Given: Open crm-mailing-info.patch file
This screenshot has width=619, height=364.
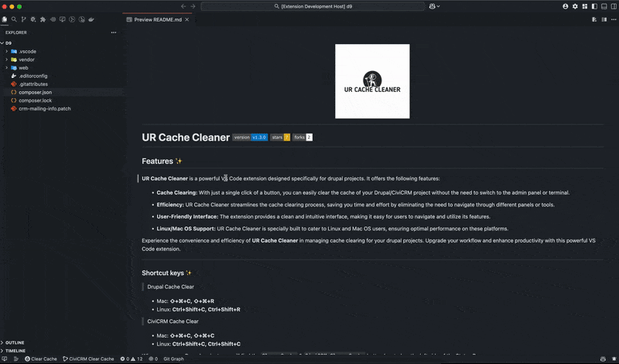Looking at the screenshot, I should point(45,109).
